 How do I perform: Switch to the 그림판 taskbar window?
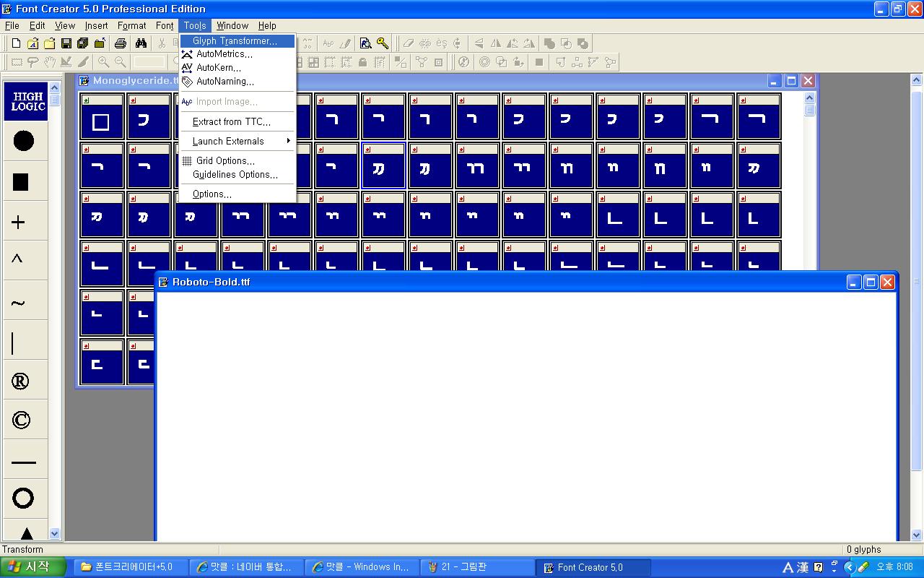click(477, 567)
